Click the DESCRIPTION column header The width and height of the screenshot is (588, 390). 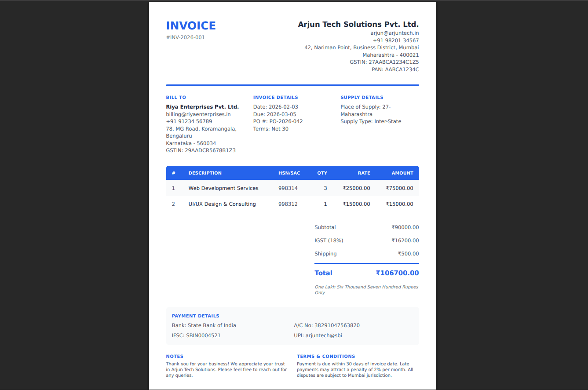205,173
